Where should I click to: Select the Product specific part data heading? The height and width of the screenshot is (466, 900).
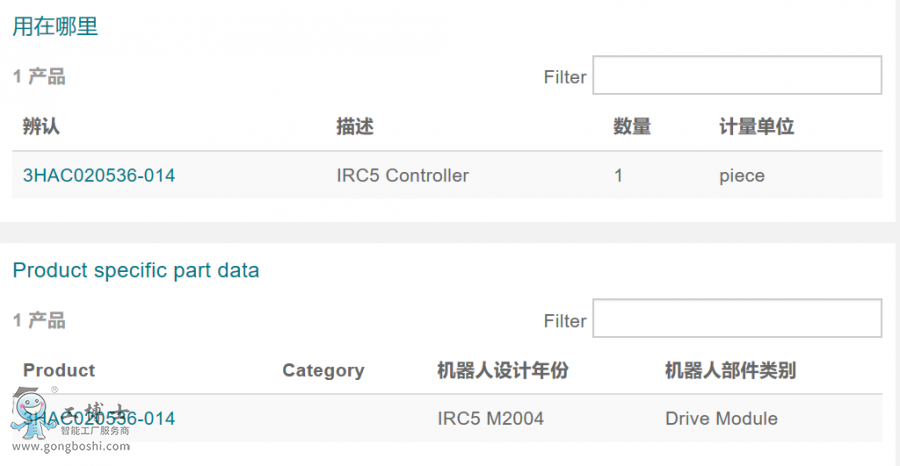(x=135, y=270)
